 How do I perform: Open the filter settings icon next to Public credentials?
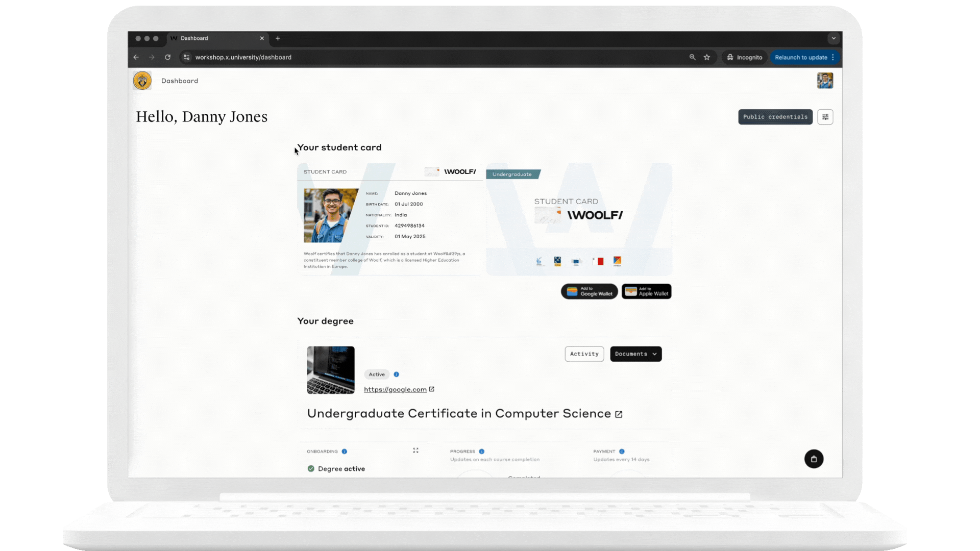(x=825, y=117)
